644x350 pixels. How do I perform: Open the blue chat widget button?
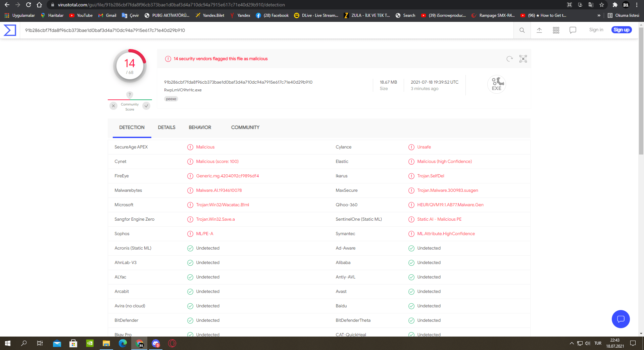point(621,319)
